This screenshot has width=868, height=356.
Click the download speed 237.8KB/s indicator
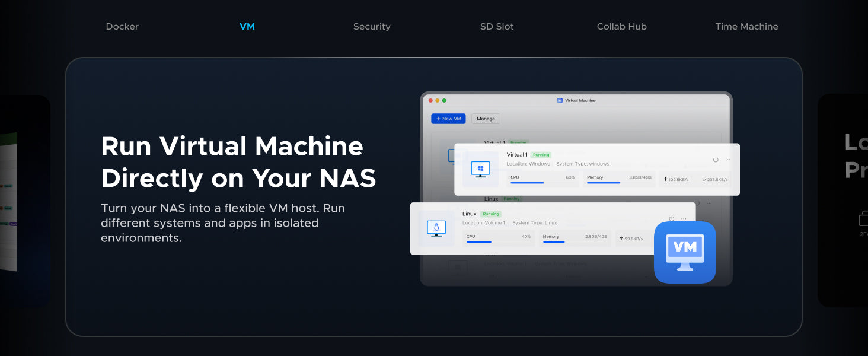click(714, 179)
